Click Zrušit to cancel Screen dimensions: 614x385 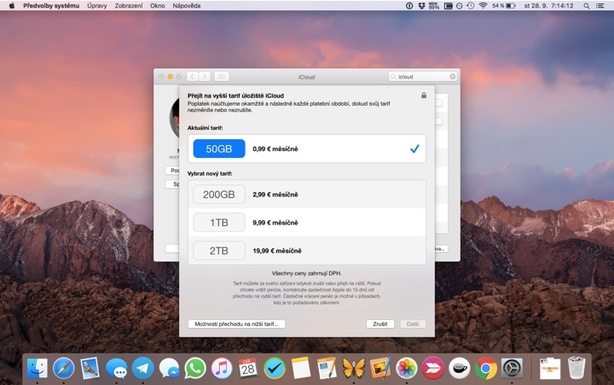click(380, 324)
